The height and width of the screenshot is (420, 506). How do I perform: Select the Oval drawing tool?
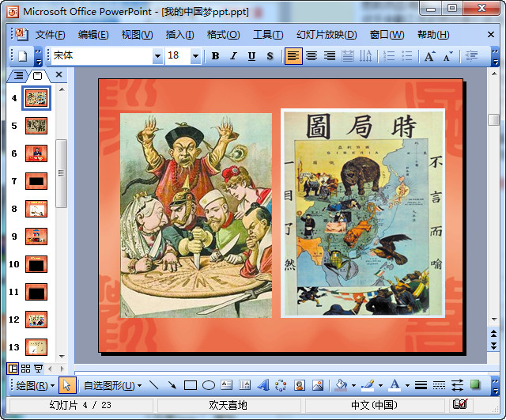pos(209,385)
